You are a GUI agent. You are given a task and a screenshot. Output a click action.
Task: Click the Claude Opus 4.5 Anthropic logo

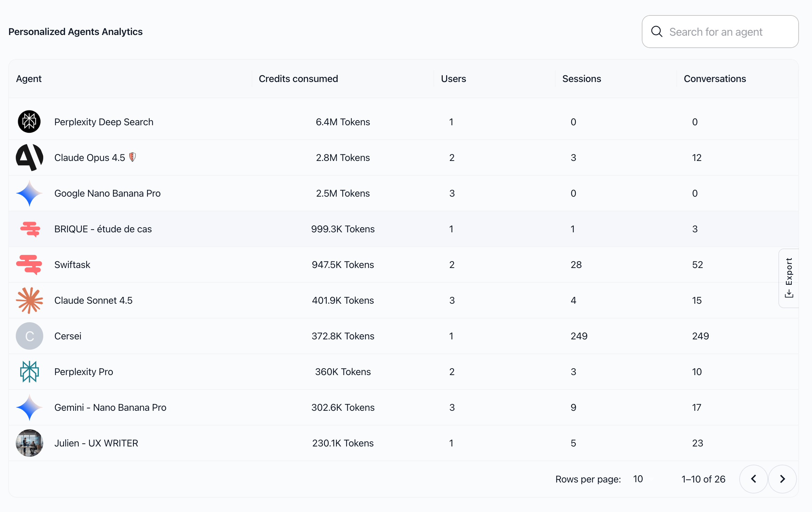pyautogui.click(x=30, y=158)
